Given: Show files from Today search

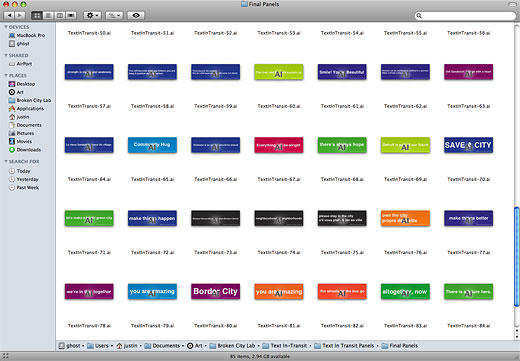Looking at the screenshot, I should [19, 171].
